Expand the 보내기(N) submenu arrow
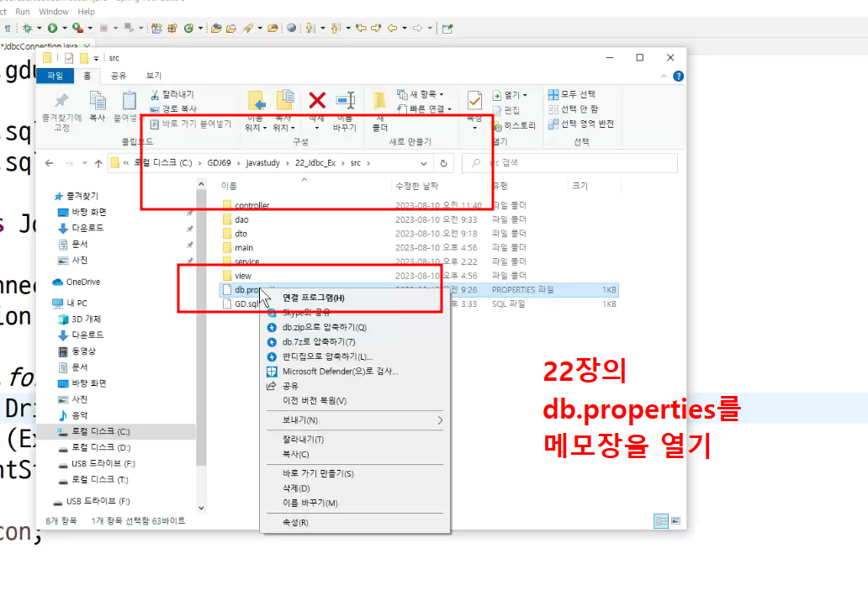The width and height of the screenshot is (868, 612). point(440,420)
